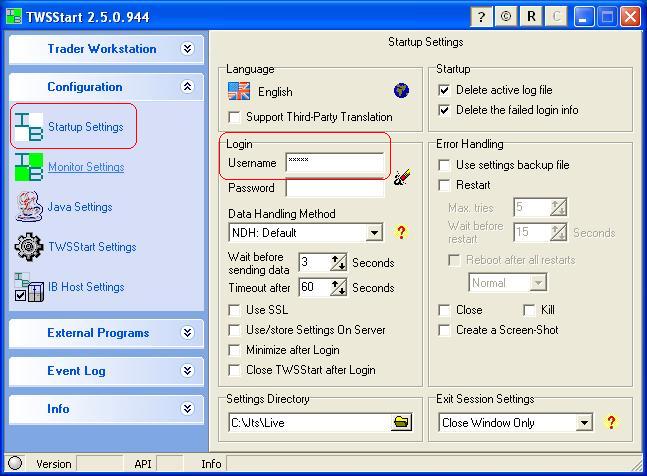This screenshot has height=476, width=647.
Task: Click the globe icon in Language group
Action: [x=401, y=90]
